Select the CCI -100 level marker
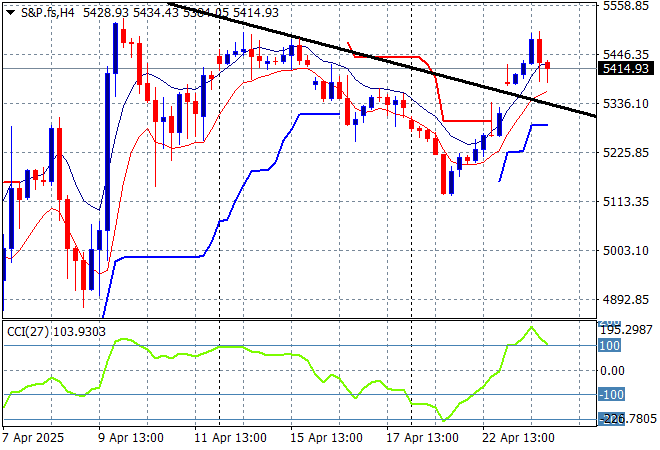The width and height of the screenshot is (660, 450). 611,395
